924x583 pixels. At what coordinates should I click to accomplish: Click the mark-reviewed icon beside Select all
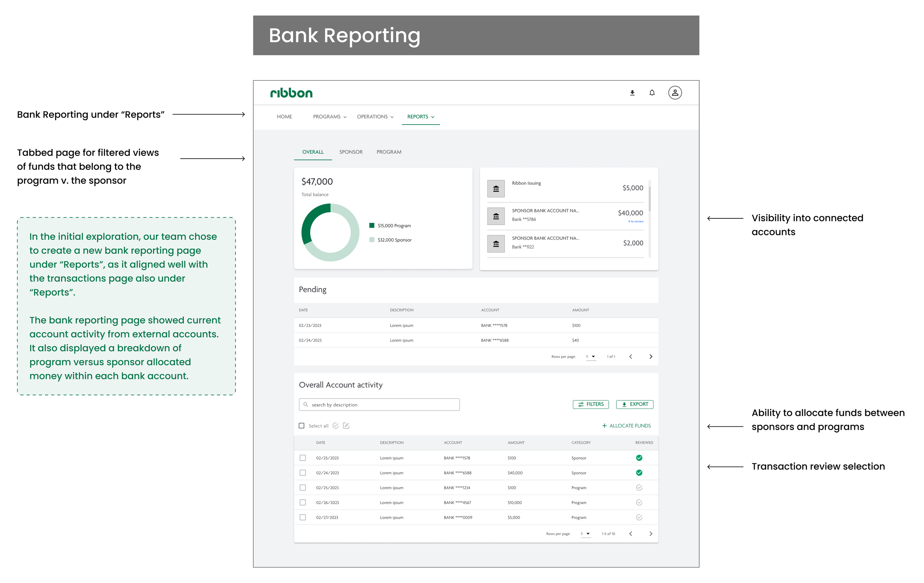pyautogui.click(x=335, y=426)
